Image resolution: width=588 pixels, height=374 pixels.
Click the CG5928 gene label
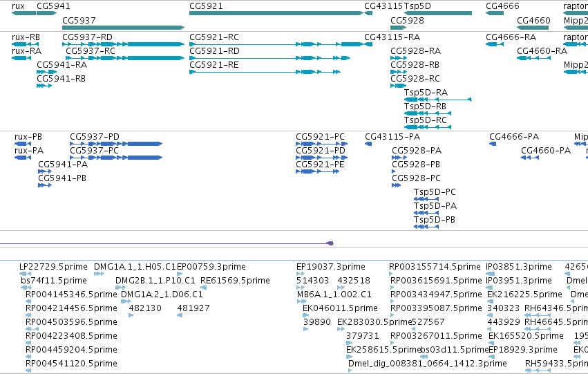[x=407, y=20]
